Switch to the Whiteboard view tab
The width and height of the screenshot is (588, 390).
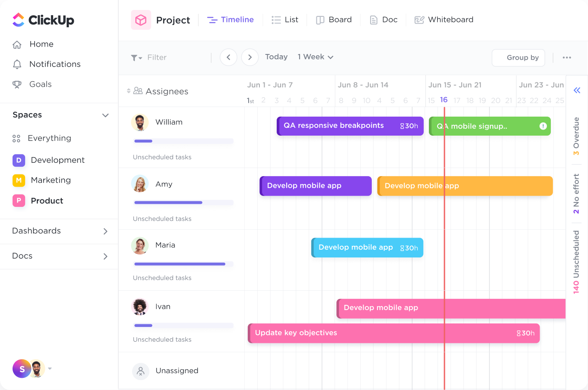[444, 20]
